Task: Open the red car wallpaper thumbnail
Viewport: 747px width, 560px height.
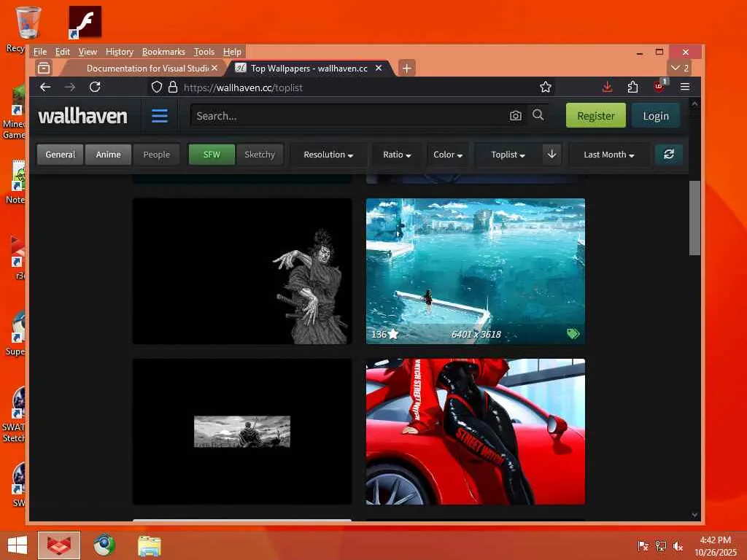Action: point(476,432)
